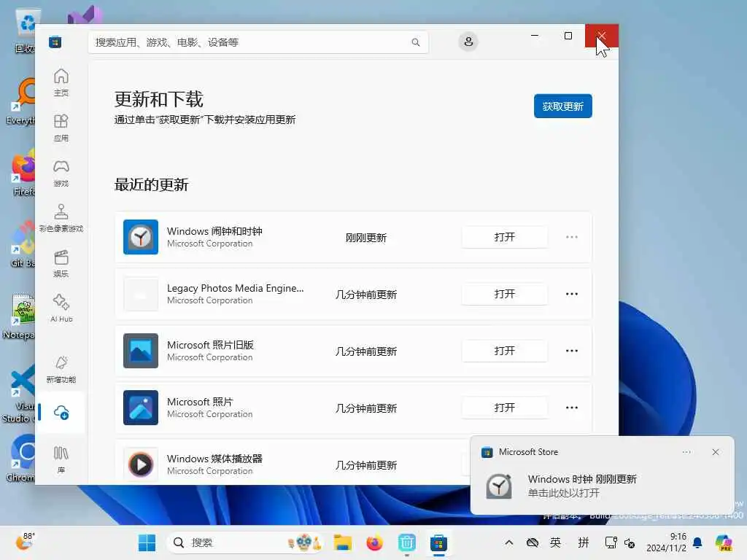
Task: Open the user account profile icon
Action: point(468,42)
